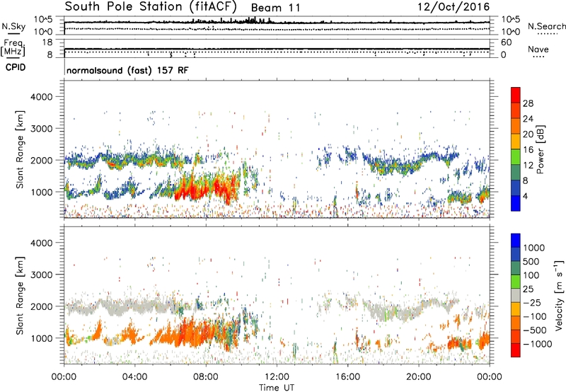566x392 pixels.
Task: Click the '18' frequency axis label
Action: pos(47,42)
